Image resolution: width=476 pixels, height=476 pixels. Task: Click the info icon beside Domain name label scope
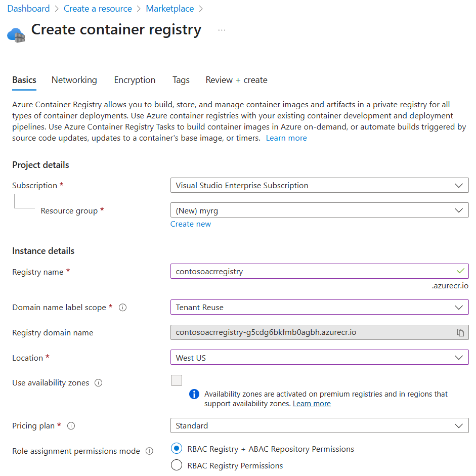122,307
